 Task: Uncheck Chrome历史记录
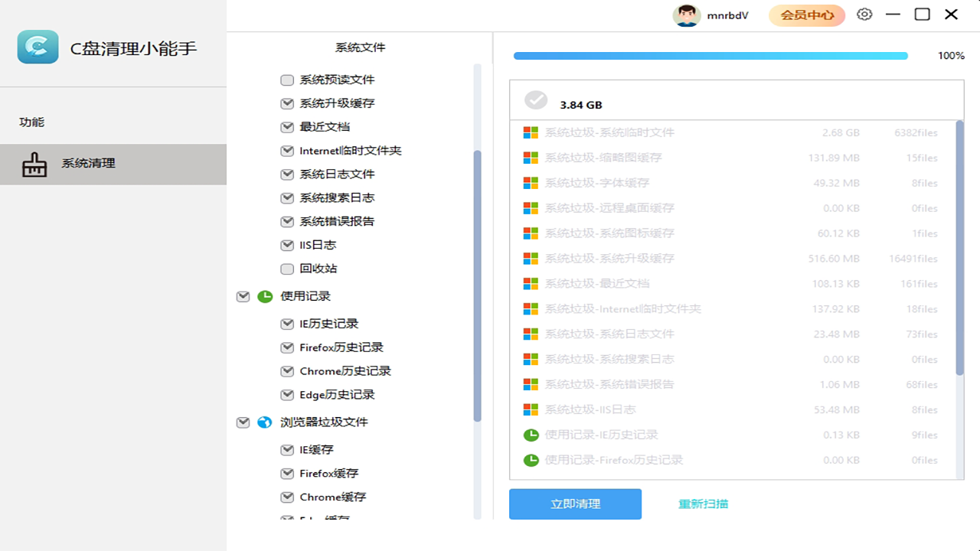(287, 370)
